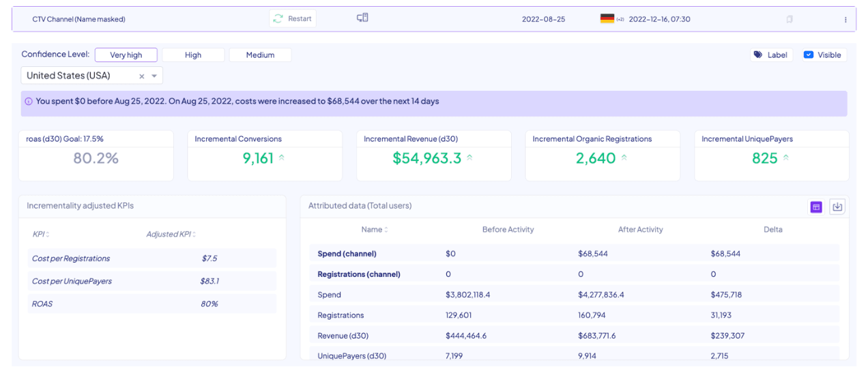
Task: Click the devices icon in the channel row
Action: coord(362,18)
